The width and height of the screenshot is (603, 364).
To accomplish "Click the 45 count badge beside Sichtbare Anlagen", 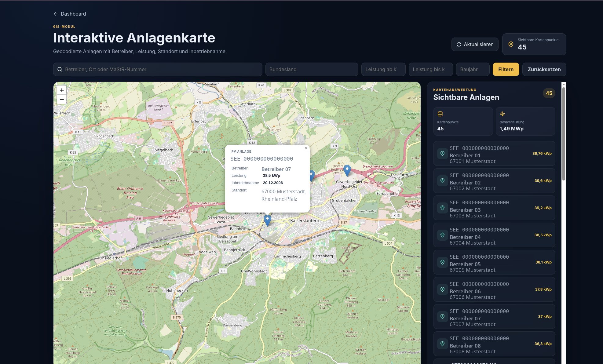I will pos(549,93).
